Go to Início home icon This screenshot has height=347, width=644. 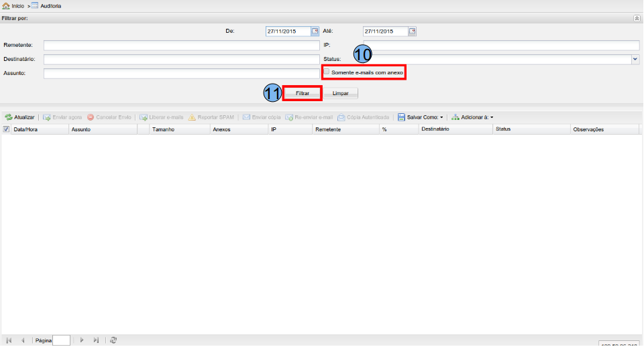point(6,6)
